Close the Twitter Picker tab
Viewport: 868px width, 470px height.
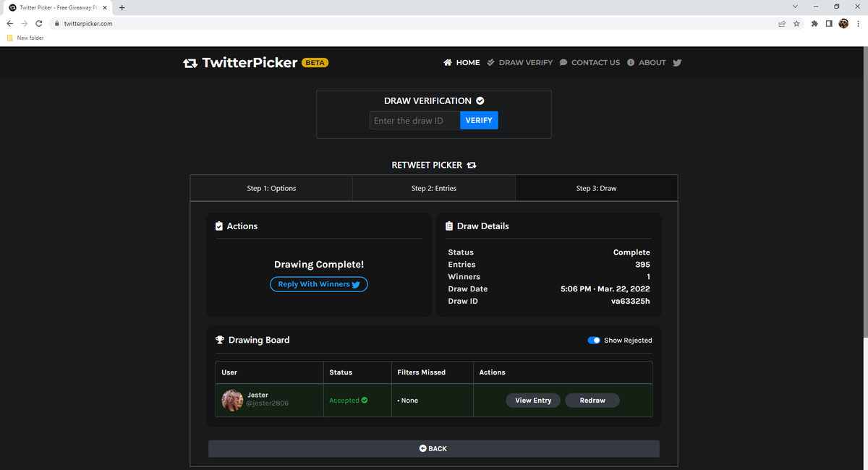pyautogui.click(x=105, y=8)
